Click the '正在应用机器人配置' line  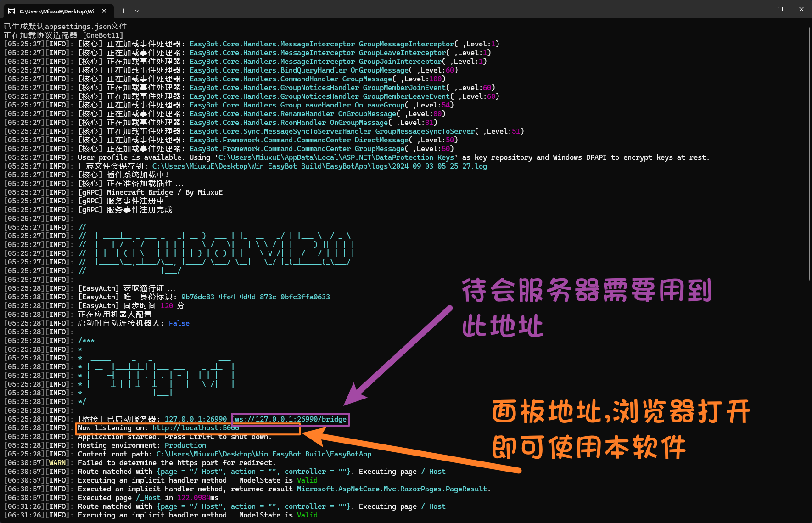pos(115,315)
